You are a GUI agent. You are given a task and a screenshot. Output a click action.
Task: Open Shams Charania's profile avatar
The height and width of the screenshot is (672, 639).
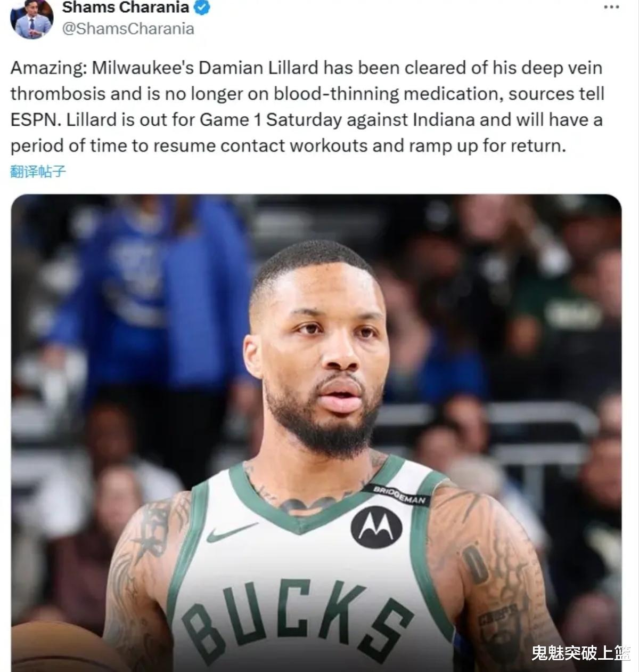tap(31, 19)
